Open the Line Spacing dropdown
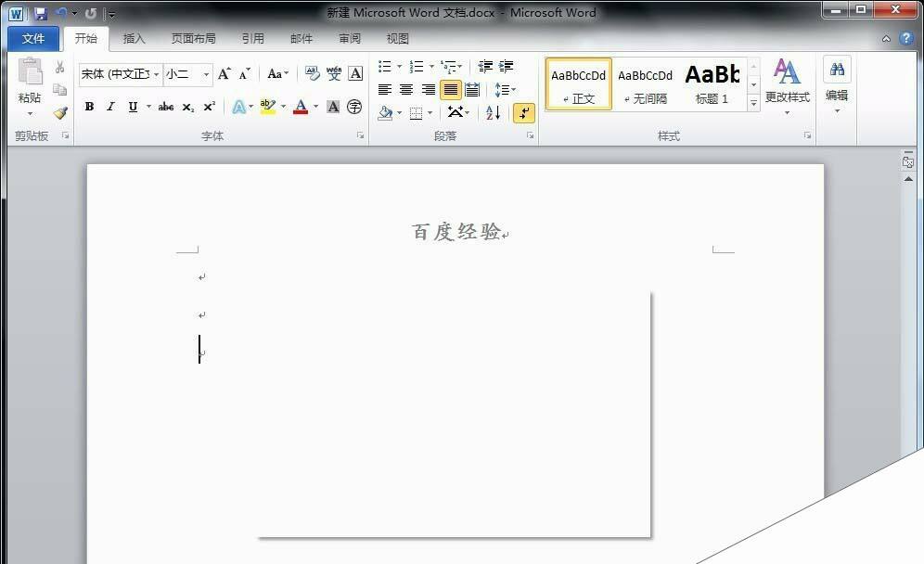Image resolution: width=924 pixels, height=564 pixels. click(505, 90)
